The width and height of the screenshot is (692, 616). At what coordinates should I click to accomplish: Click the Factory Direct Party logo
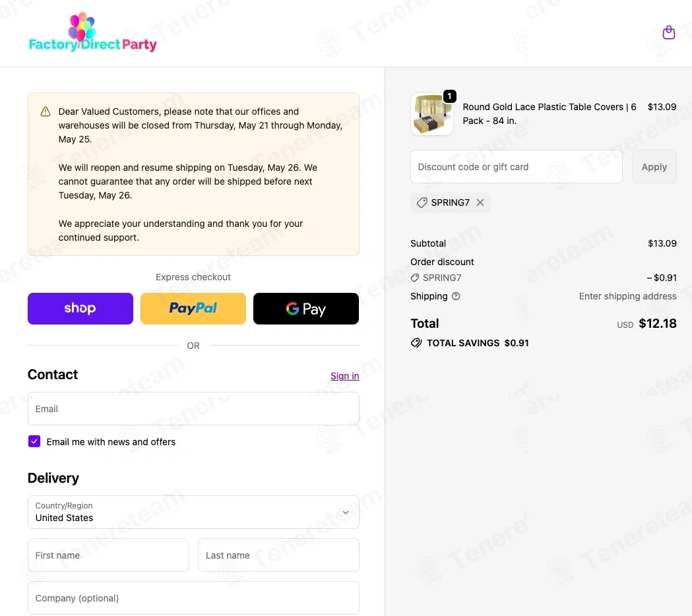pos(92,33)
